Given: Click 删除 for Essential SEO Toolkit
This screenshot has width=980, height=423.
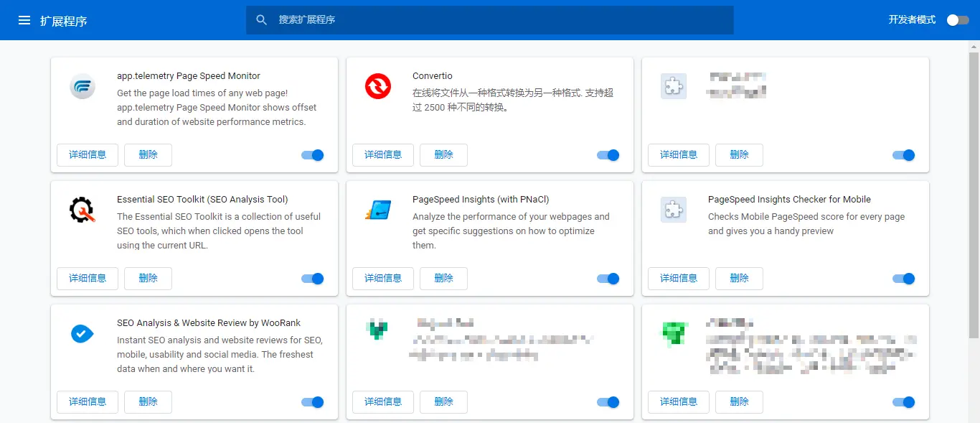Looking at the screenshot, I should [x=148, y=279].
